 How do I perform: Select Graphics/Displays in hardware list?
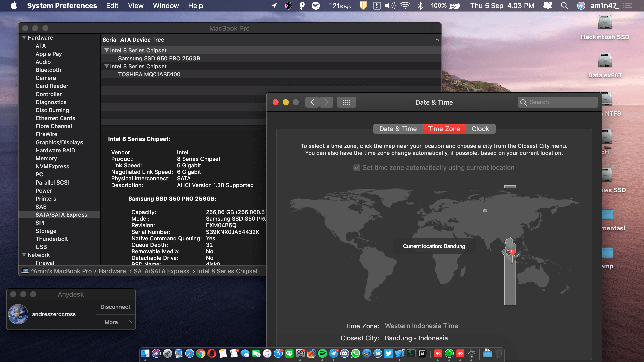[59, 142]
